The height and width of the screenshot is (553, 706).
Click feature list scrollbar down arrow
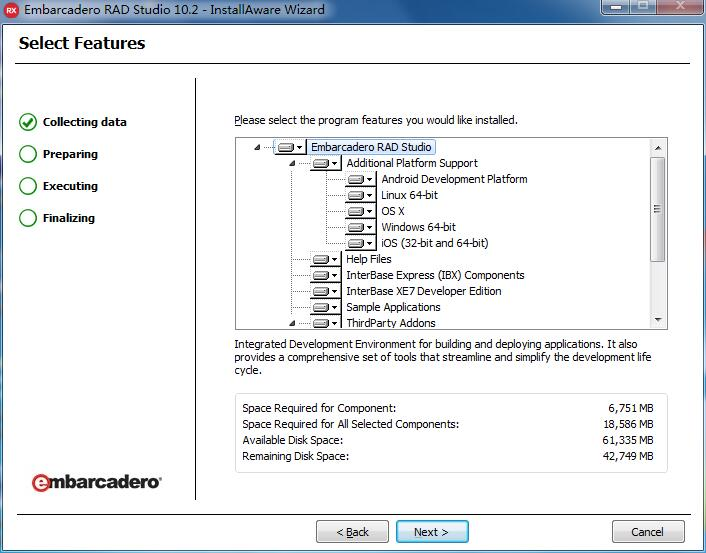pos(658,320)
